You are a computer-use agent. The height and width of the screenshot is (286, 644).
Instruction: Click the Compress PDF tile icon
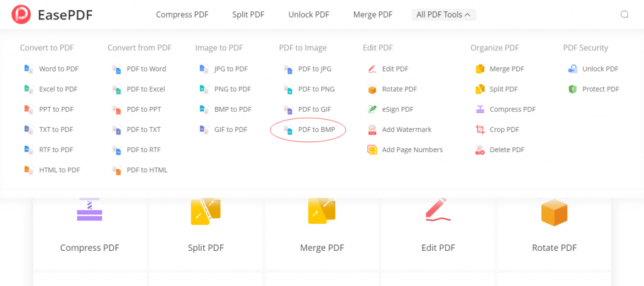[x=89, y=211]
